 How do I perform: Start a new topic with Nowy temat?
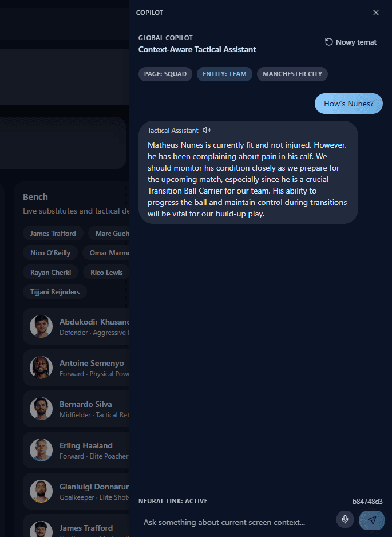pos(351,42)
